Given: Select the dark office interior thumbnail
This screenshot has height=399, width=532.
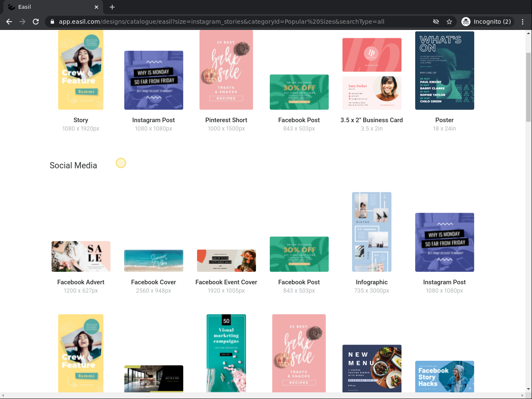Looking at the screenshot, I should [154, 379].
